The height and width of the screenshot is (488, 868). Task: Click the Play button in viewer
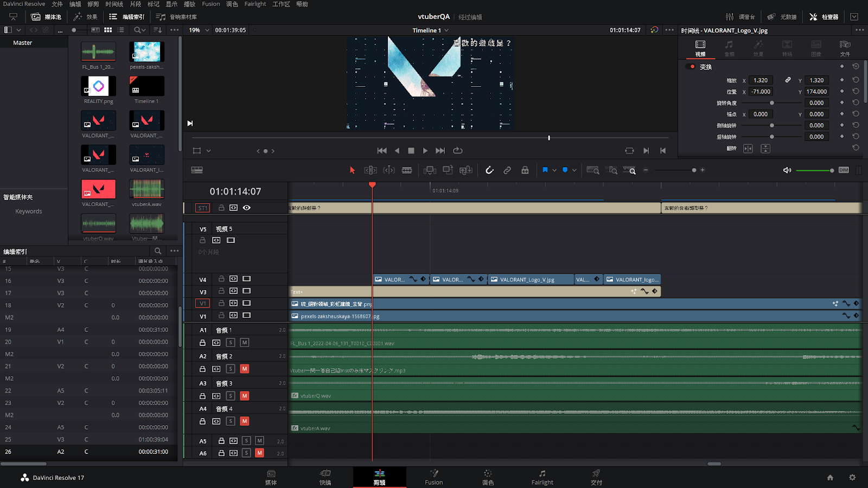click(x=425, y=151)
